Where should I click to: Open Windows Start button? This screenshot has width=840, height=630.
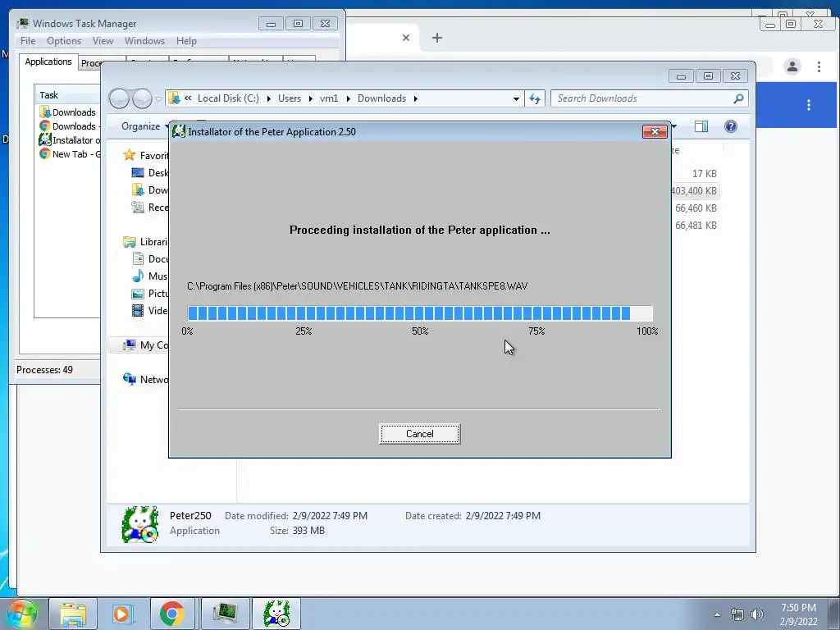(21, 614)
